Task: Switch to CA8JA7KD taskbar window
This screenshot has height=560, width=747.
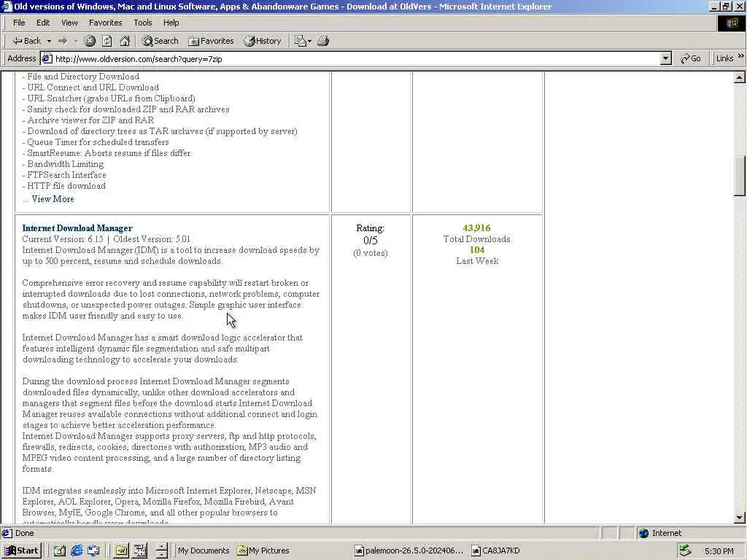Action: [495, 551]
